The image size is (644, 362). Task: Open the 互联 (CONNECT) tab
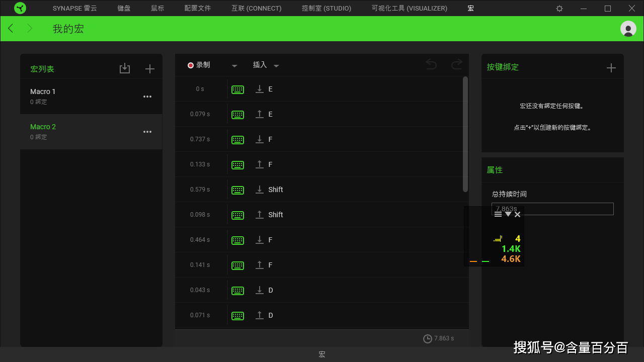(x=257, y=8)
